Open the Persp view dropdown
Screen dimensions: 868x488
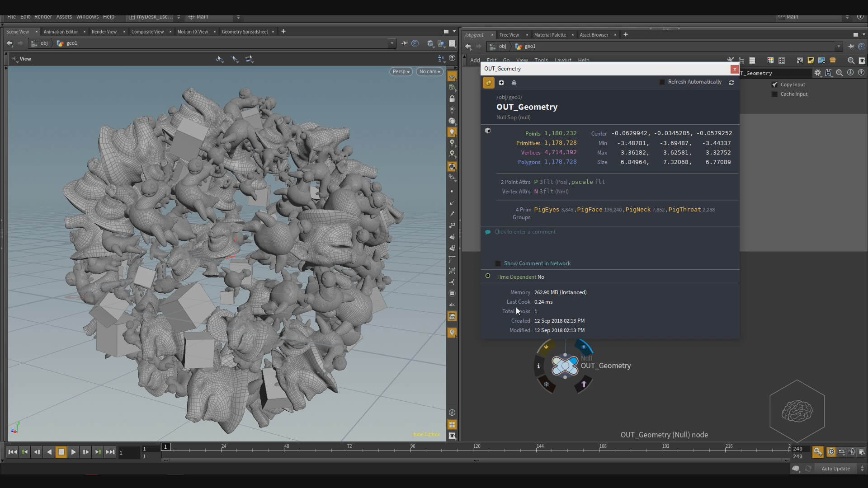coord(401,71)
